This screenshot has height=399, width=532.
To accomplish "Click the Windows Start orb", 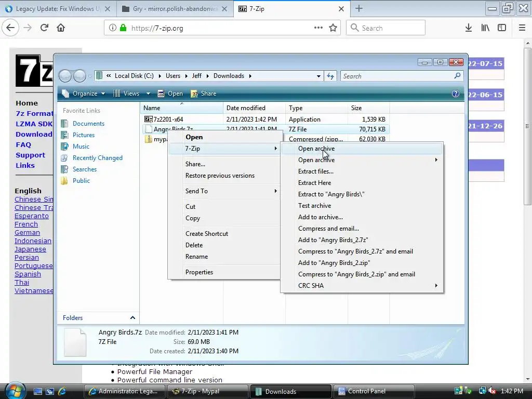I will (14, 391).
